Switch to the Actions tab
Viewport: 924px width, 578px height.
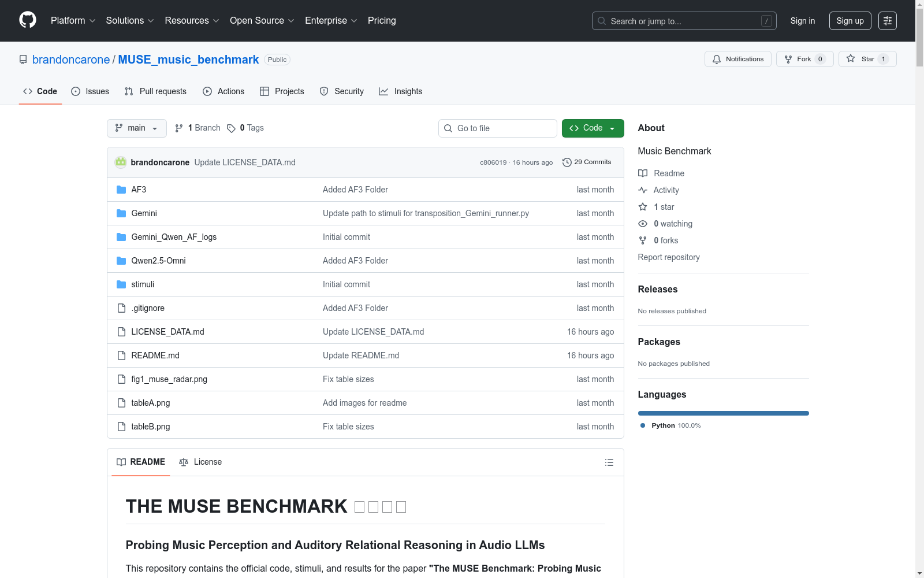[223, 91]
